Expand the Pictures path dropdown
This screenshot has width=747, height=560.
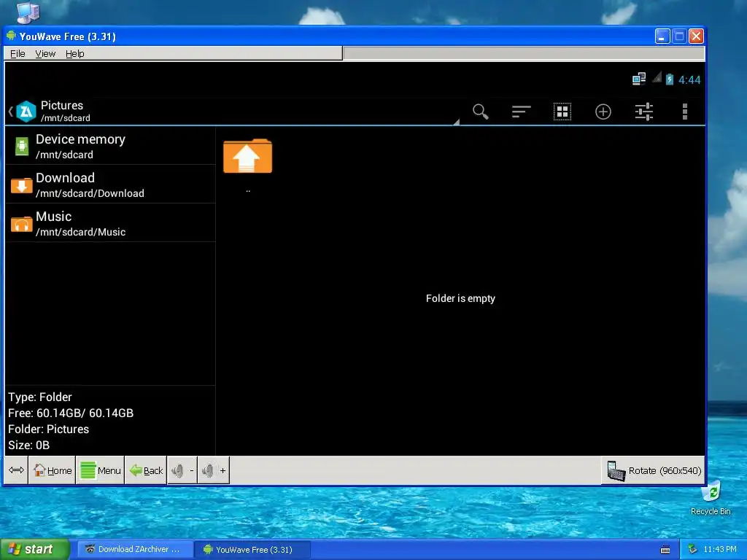[457, 122]
